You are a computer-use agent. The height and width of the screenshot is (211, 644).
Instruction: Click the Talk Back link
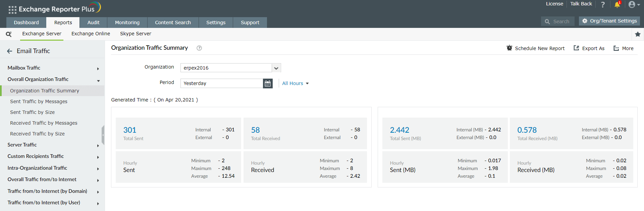tap(581, 4)
